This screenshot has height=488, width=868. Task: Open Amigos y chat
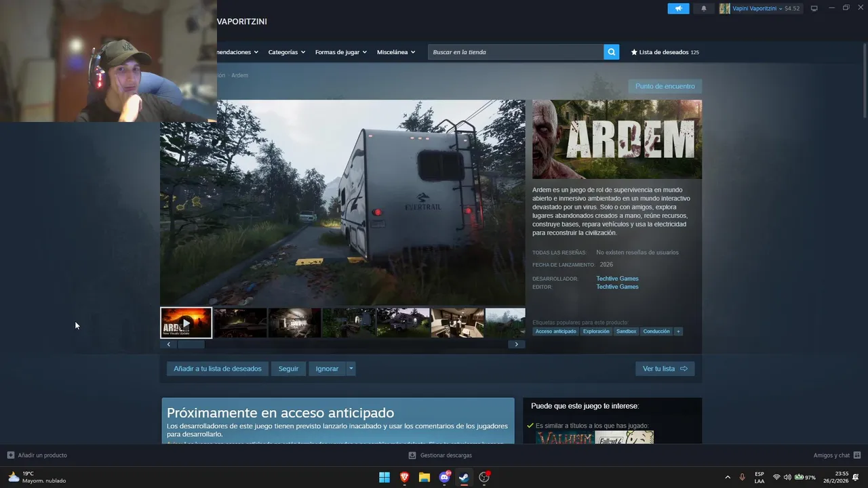837,455
